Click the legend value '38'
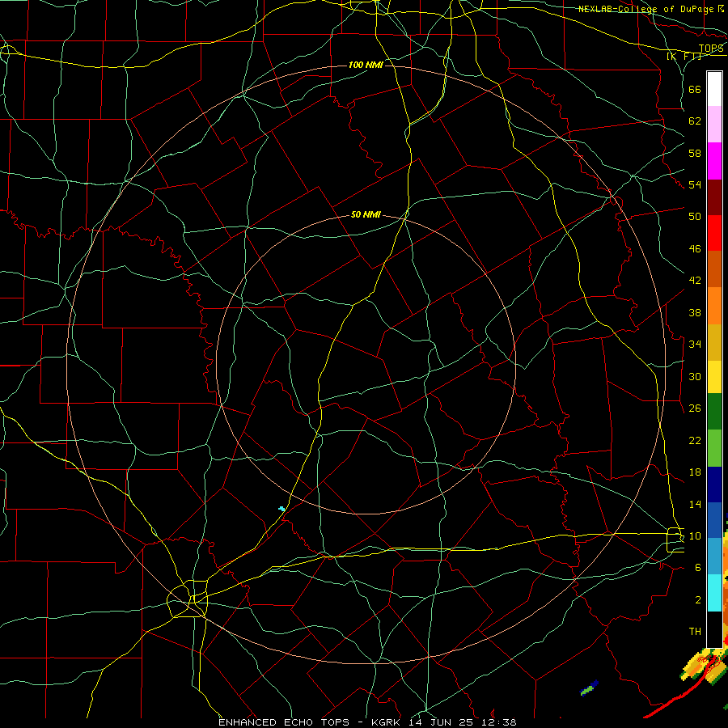This screenshot has width=728, height=728. point(695,312)
